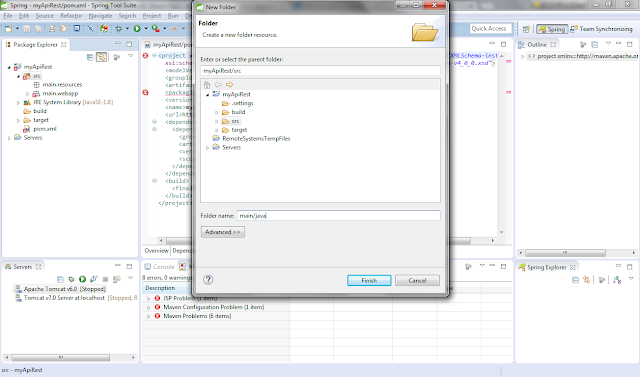Expand JSP Problem group in Problems view
Image resolution: width=640 pixels, height=377 pixels.
click(149, 299)
